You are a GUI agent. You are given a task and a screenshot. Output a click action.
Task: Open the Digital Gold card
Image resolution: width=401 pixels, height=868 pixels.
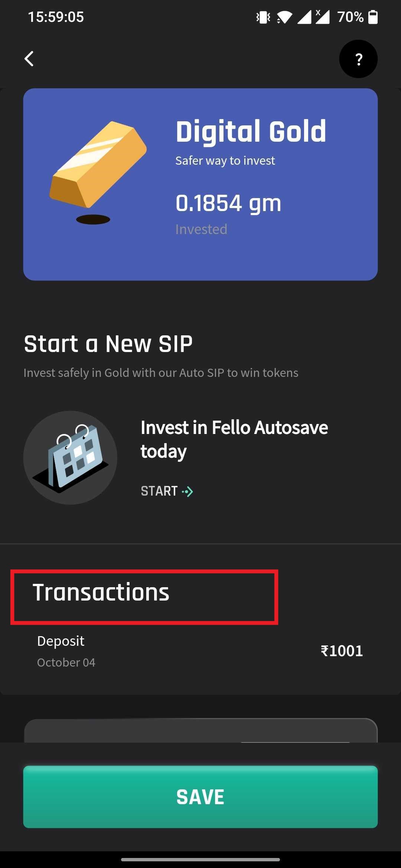tap(200, 184)
